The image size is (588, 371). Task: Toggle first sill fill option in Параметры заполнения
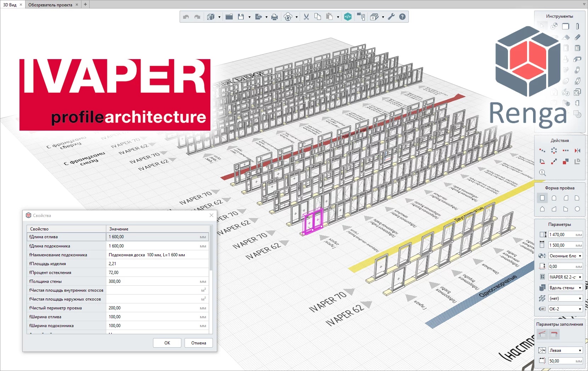click(x=542, y=334)
